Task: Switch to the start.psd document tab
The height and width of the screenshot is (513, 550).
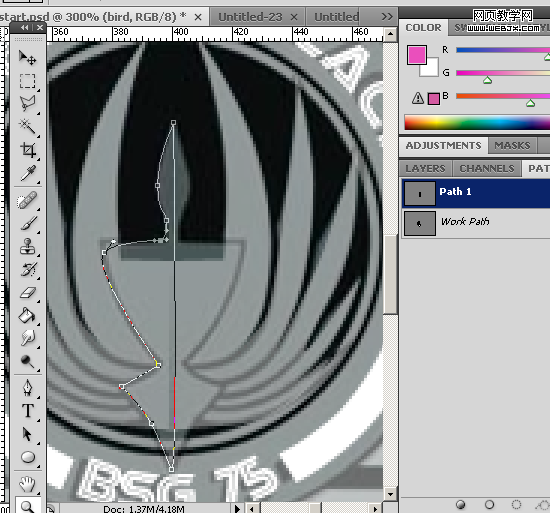Action: [93, 16]
